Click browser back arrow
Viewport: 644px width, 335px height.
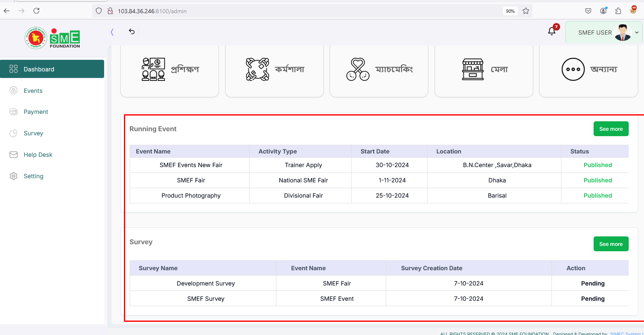pos(7,11)
